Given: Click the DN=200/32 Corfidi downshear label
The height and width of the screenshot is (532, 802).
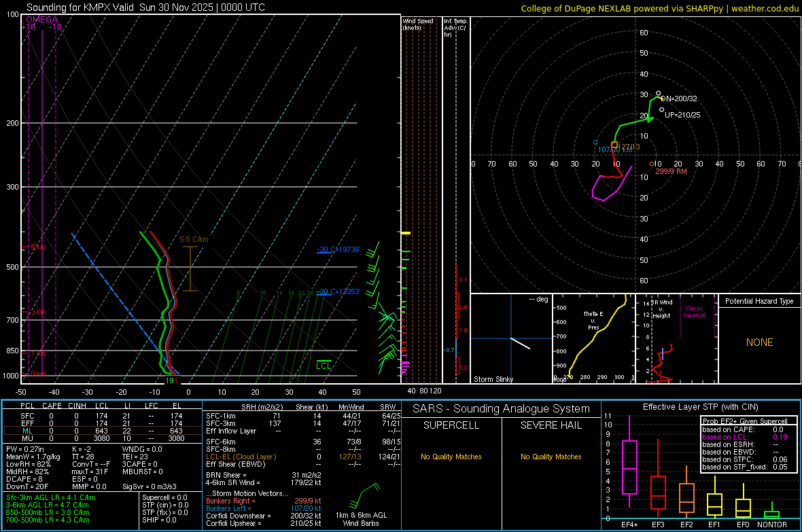Looking at the screenshot, I should click(679, 99).
